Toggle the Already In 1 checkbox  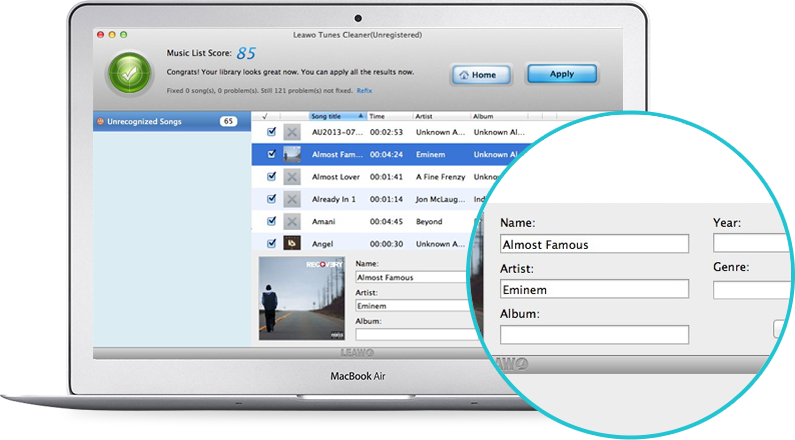pyautogui.click(x=272, y=199)
